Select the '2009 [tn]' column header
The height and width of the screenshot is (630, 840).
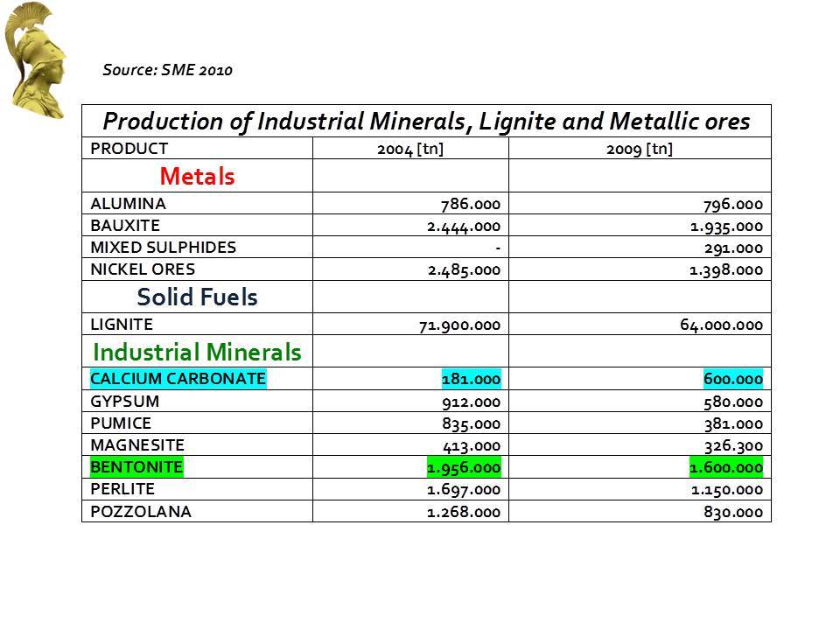640,149
